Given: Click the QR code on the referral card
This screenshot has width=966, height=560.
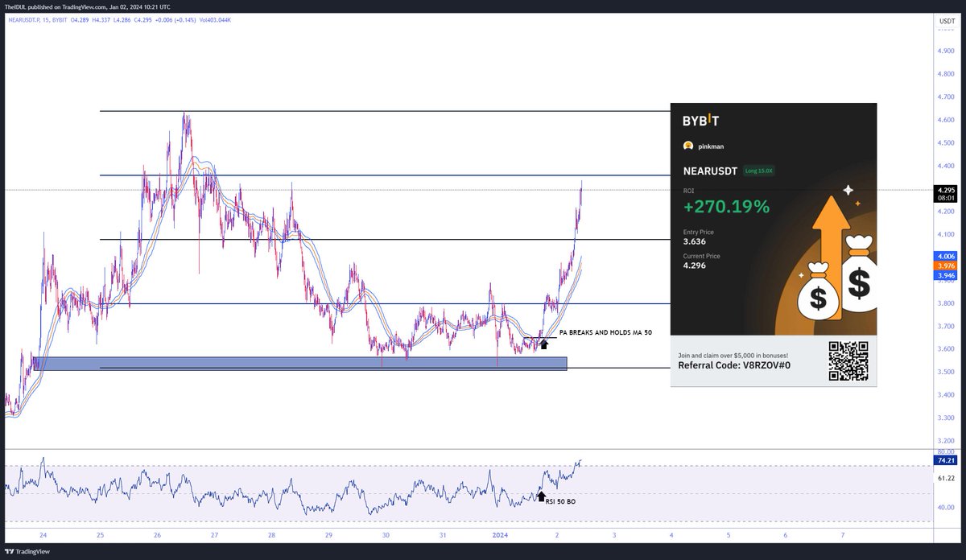Looking at the screenshot, I should (848, 360).
